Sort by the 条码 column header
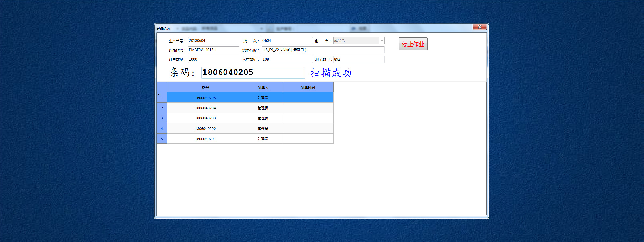 tap(205, 88)
